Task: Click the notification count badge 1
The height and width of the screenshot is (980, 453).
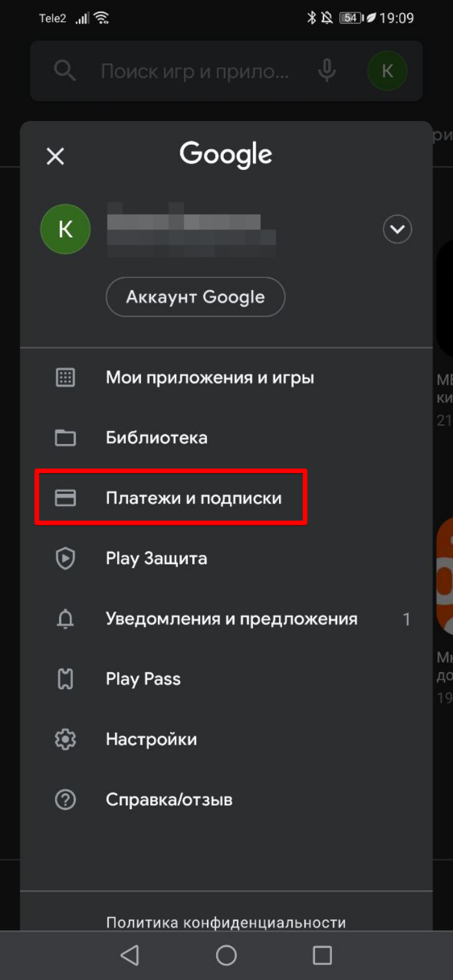Action: pos(406,619)
